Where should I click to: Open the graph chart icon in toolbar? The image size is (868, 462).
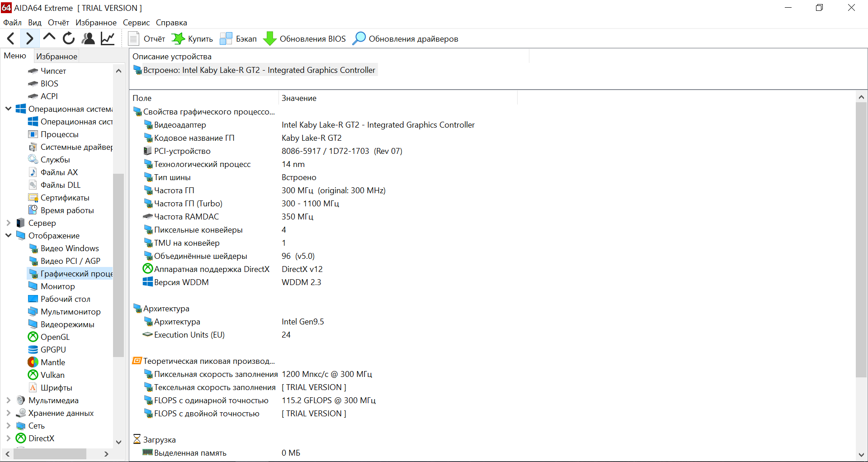(x=108, y=38)
